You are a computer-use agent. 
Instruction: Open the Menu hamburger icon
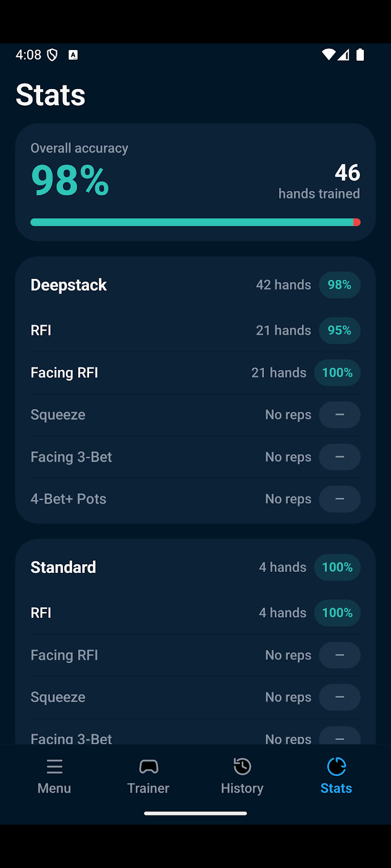pyautogui.click(x=54, y=767)
